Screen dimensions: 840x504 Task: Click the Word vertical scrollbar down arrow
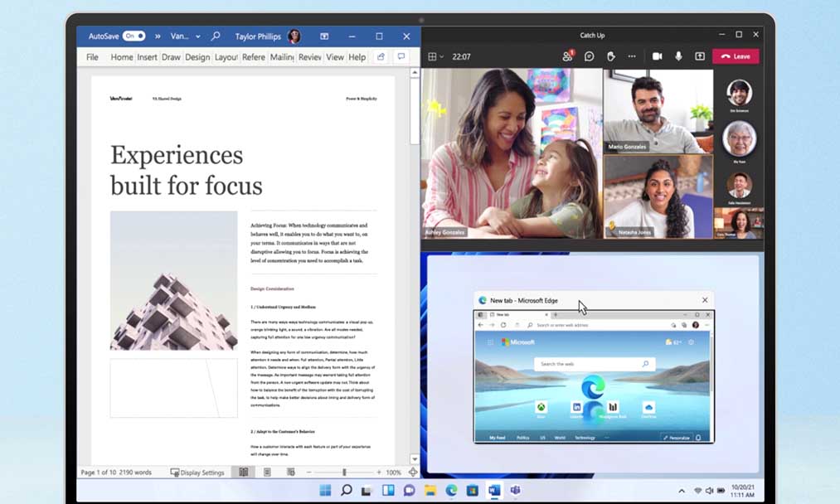click(x=415, y=459)
